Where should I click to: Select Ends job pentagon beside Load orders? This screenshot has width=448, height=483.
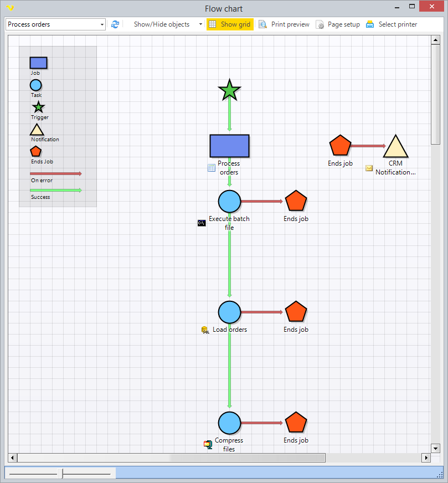296,312
